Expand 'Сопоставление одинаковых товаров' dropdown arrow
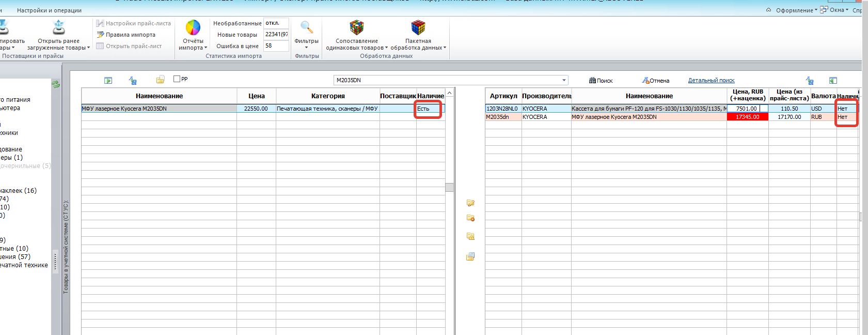The width and height of the screenshot is (868, 335). [x=386, y=48]
